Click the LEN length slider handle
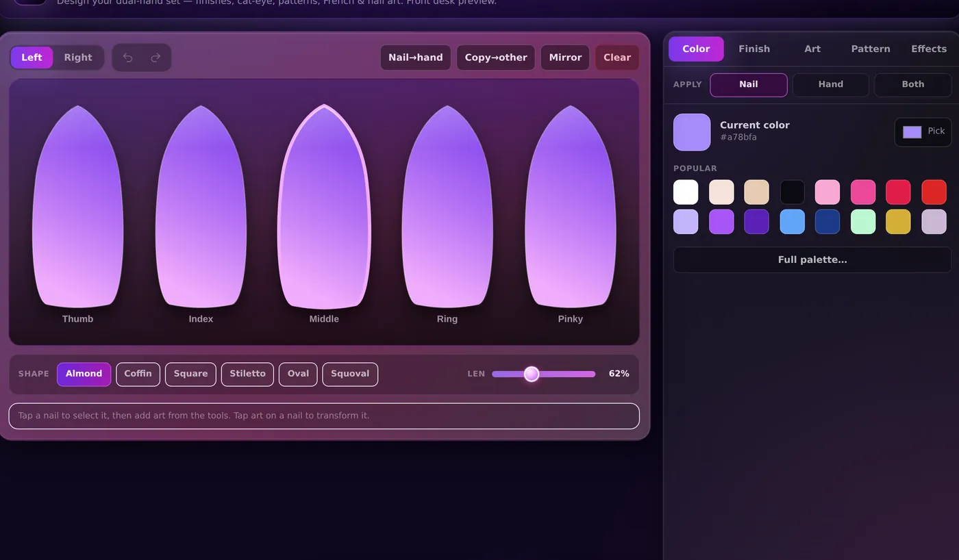959x560 pixels. point(532,374)
